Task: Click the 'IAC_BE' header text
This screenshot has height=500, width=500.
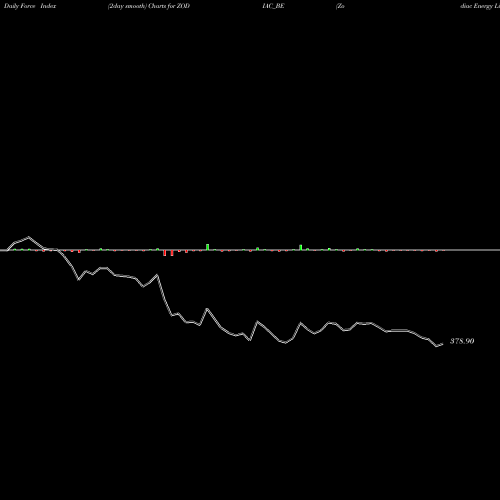Action: [273, 6]
